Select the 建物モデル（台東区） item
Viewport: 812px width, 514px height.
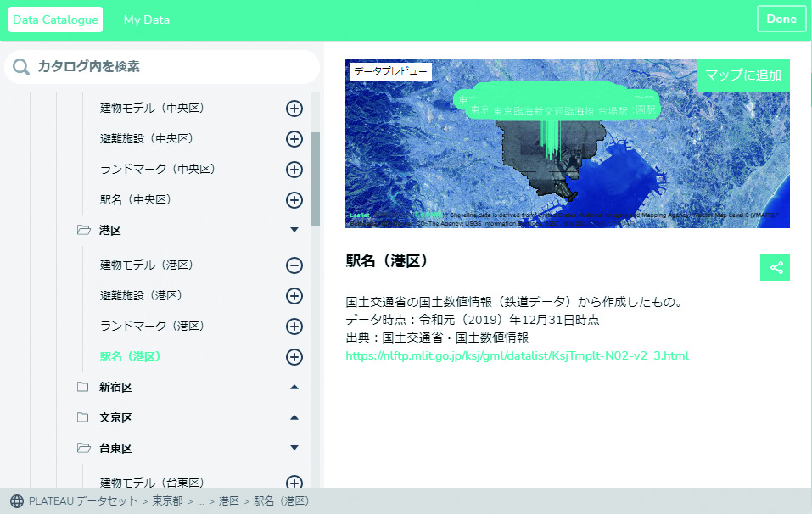152,483
